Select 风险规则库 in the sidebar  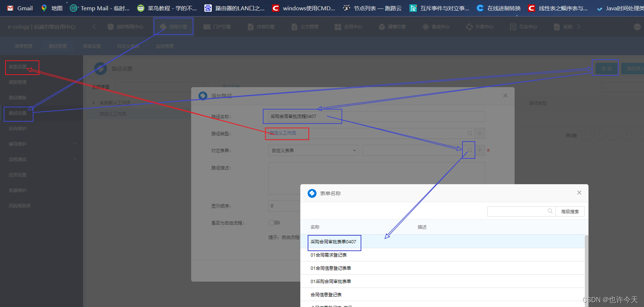[x=20, y=206]
